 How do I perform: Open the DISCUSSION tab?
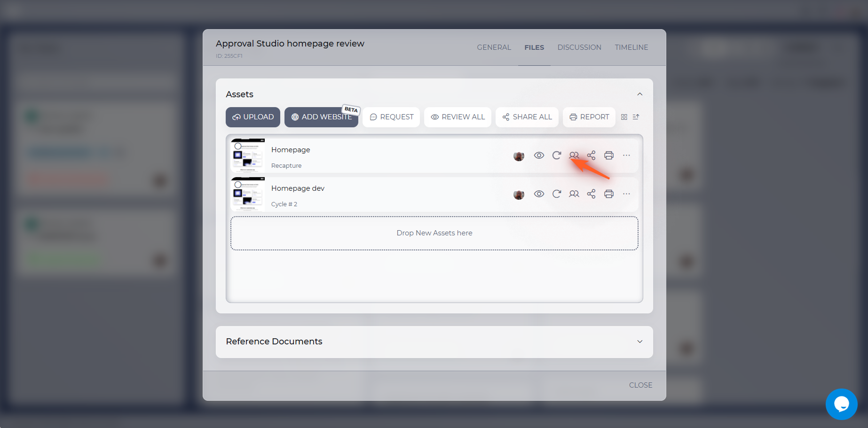[579, 47]
